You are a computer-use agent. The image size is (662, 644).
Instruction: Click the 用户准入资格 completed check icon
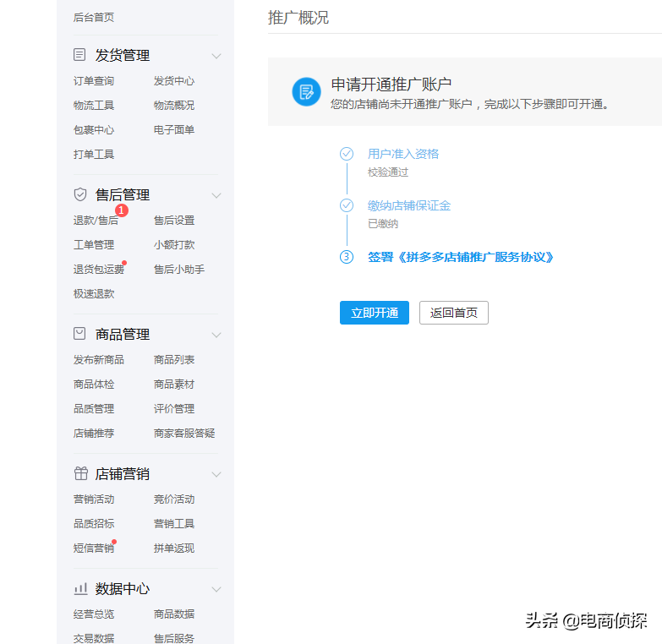click(x=347, y=154)
